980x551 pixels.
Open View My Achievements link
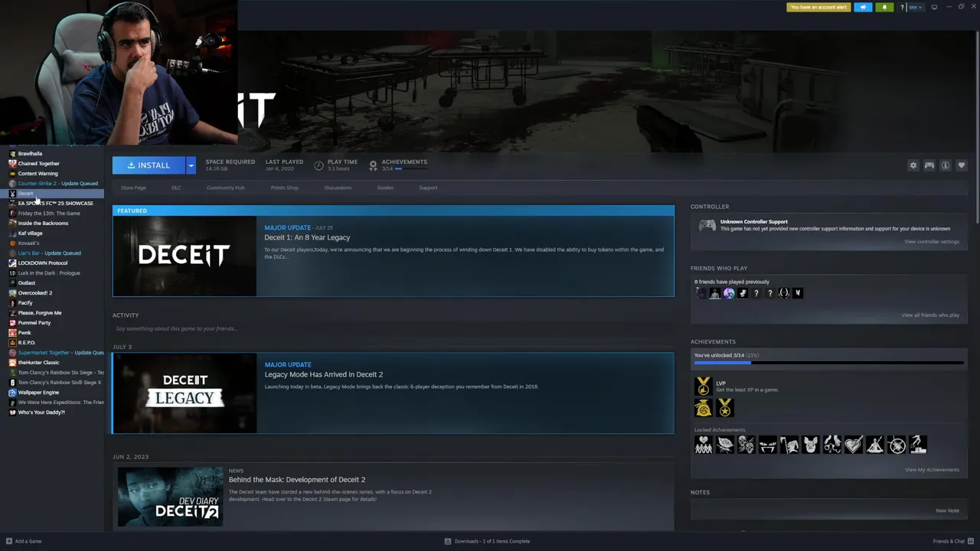pos(932,470)
